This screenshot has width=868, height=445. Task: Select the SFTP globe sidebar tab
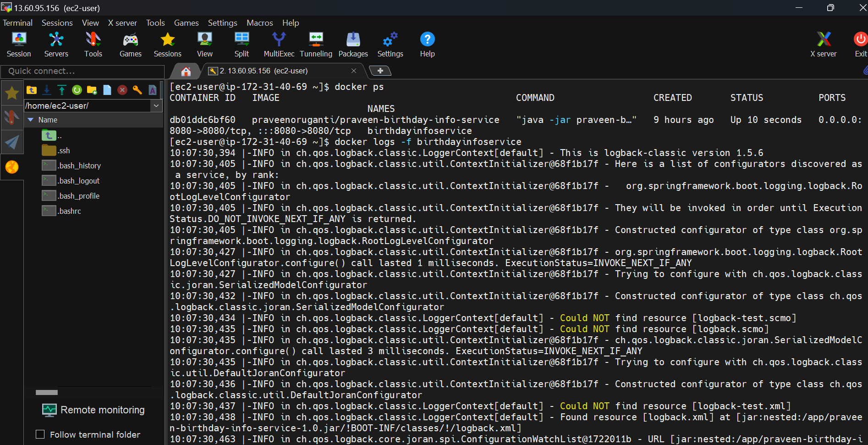tap(12, 167)
